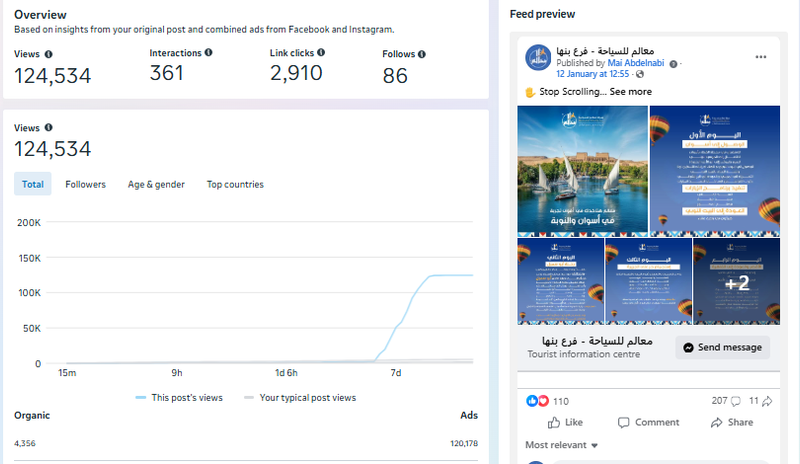The image size is (800, 464).
Task: Click the info icon beside Link clicks
Action: tap(321, 52)
